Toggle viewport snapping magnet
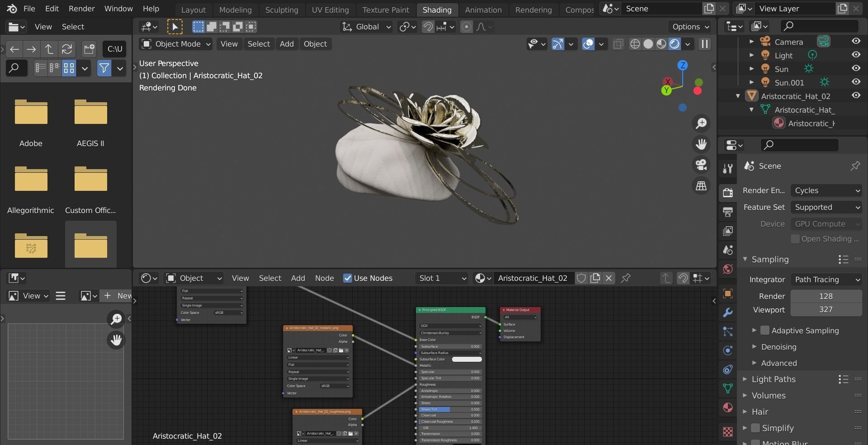This screenshot has width=868, height=445. 427,27
